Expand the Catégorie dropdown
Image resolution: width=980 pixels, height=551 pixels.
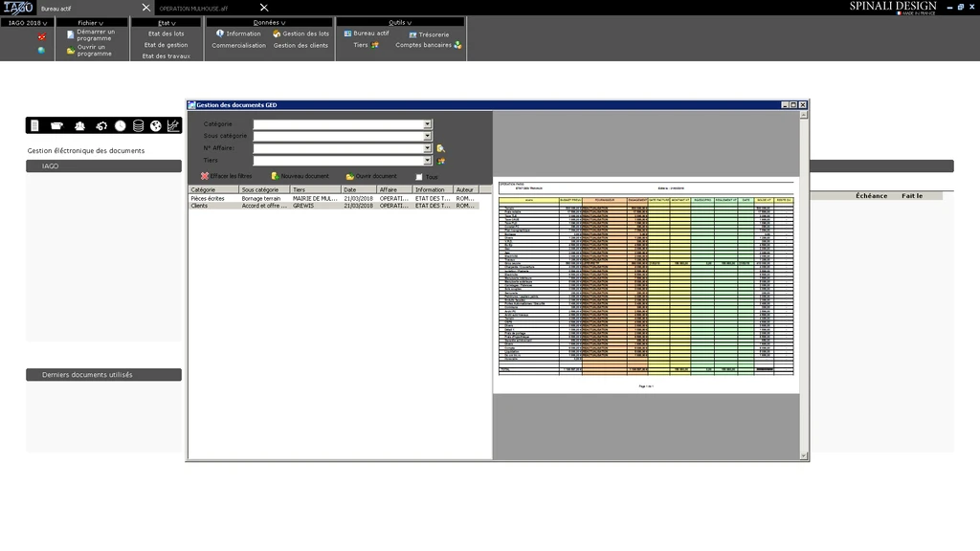(428, 123)
